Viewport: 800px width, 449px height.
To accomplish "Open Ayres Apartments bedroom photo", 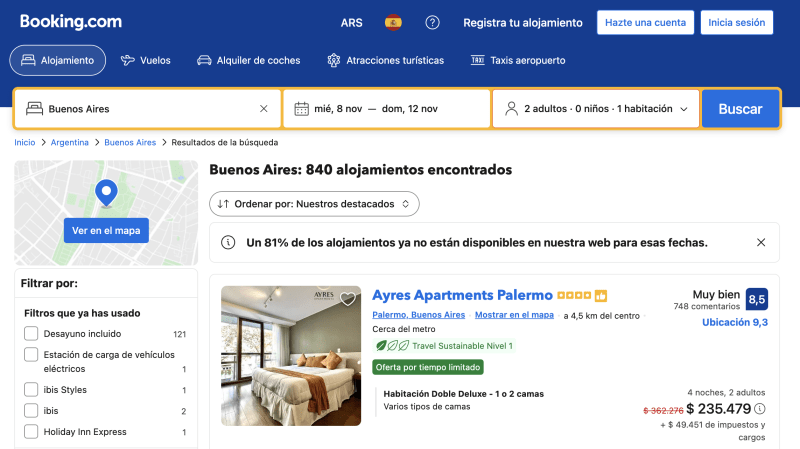I will [291, 356].
